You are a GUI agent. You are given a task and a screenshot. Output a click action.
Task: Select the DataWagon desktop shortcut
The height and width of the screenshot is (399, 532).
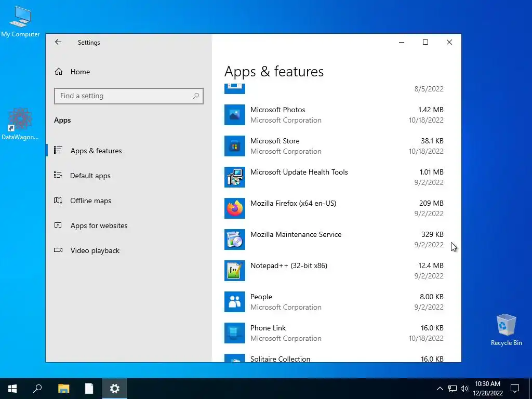coord(20,124)
